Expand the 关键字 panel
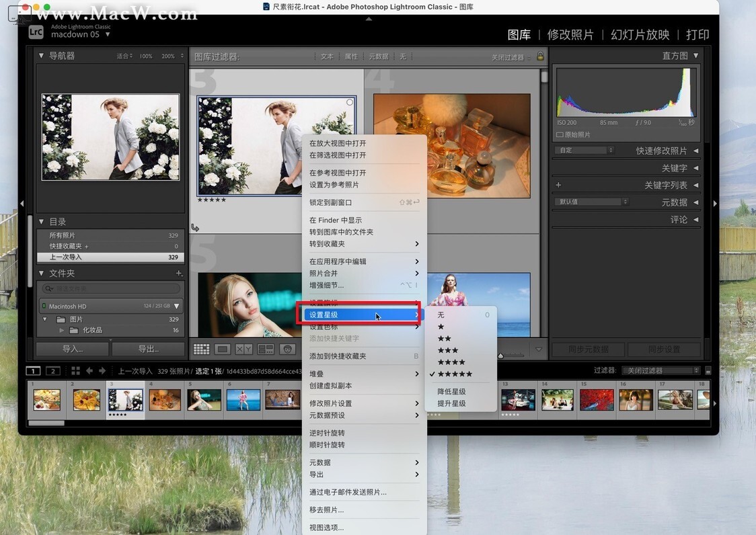This screenshot has height=535, width=756. (x=695, y=168)
